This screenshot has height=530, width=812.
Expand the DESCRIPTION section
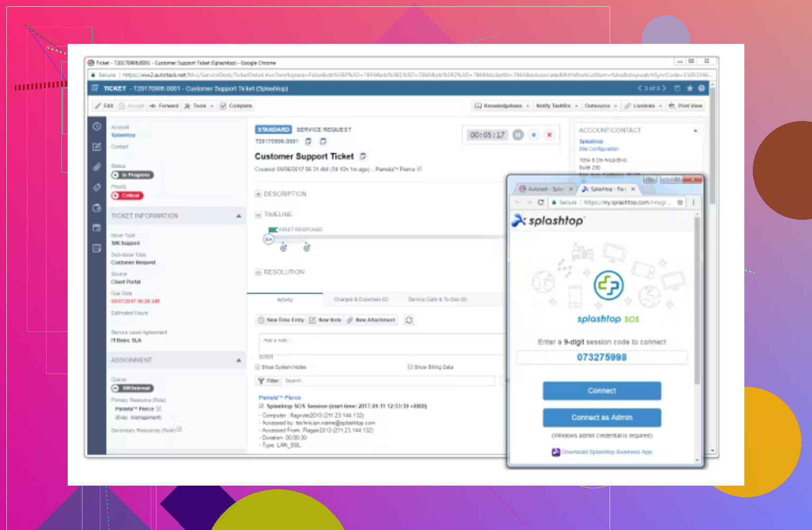point(259,194)
